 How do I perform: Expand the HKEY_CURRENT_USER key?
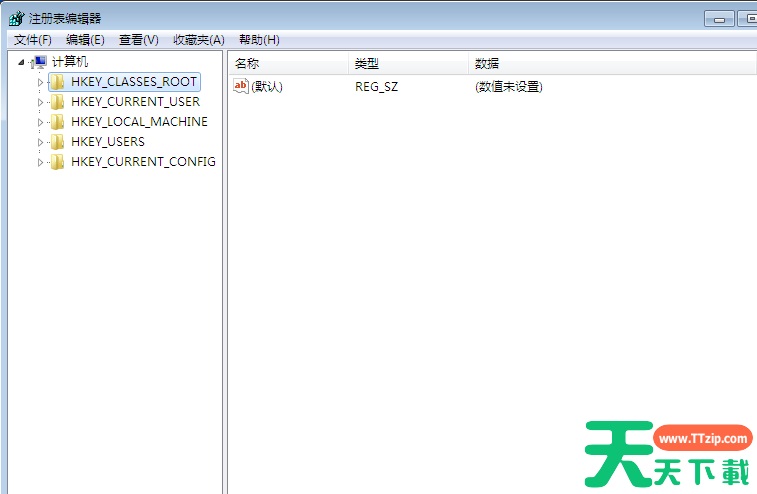point(41,102)
